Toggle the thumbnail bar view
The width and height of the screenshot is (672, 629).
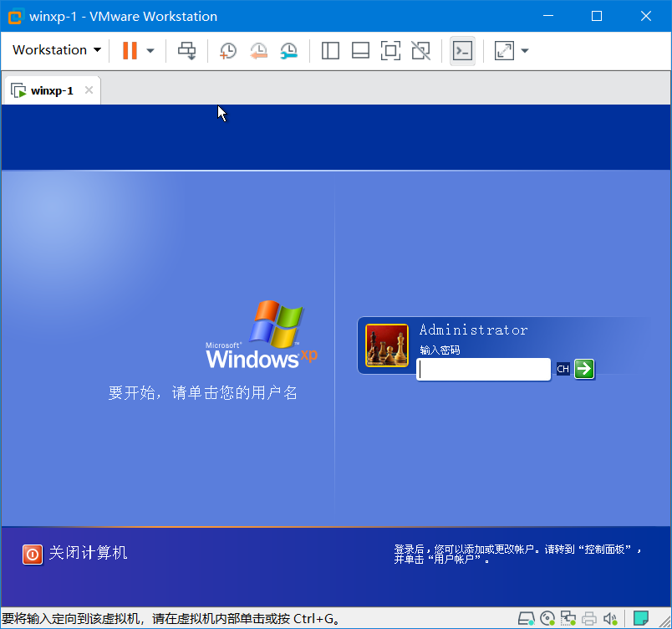coord(360,50)
